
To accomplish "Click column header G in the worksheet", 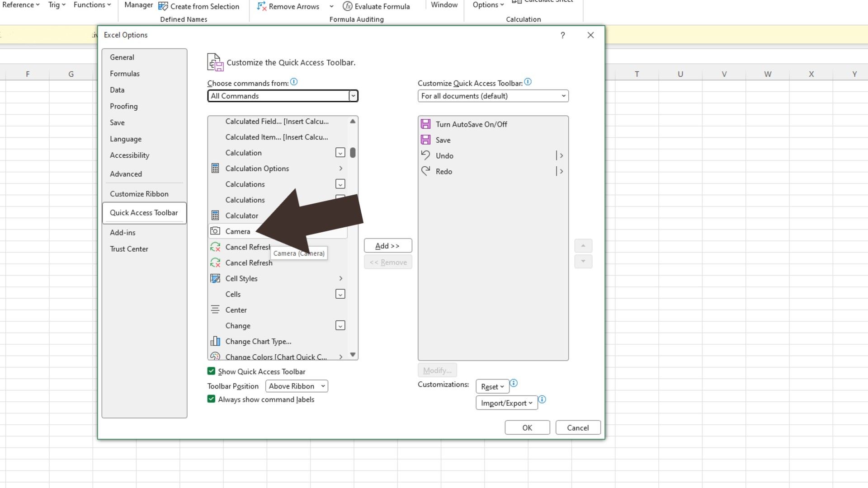I will click(71, 74).
